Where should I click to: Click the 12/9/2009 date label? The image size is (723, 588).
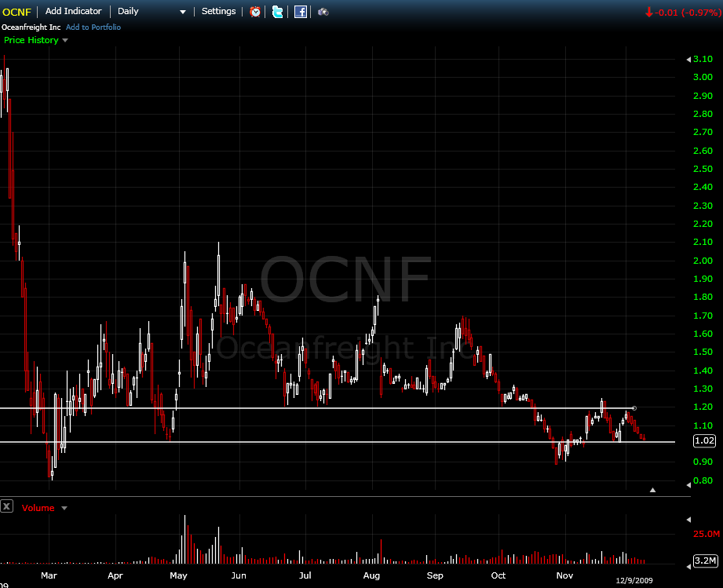coord(634,581)
